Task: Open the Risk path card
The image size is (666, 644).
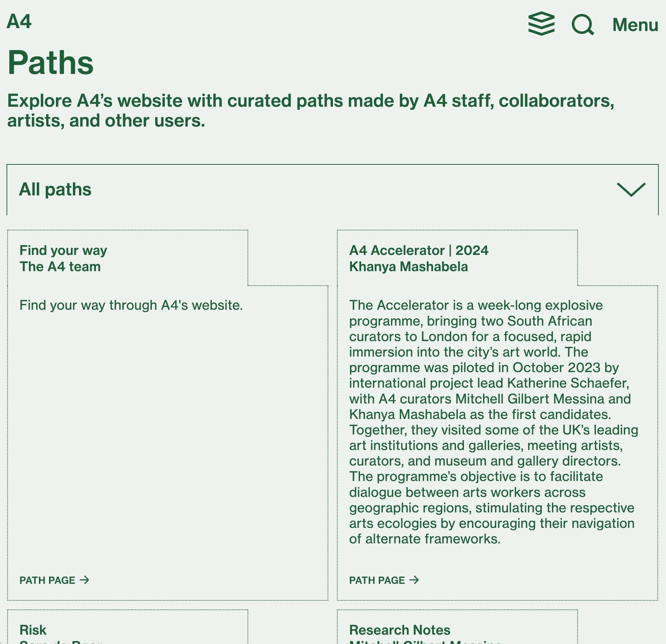Action: tap(33, 630)
